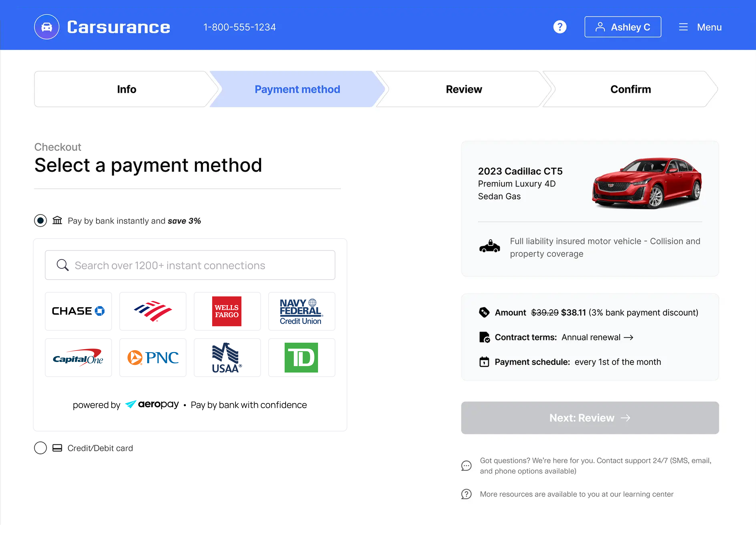Click the Next: Review button

click(590, 418)
